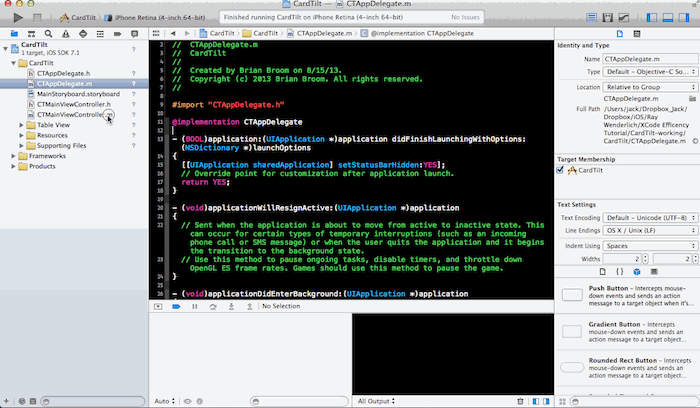700x408 pixels.
Task: Toggle the variables view pane
Action: 536,401
